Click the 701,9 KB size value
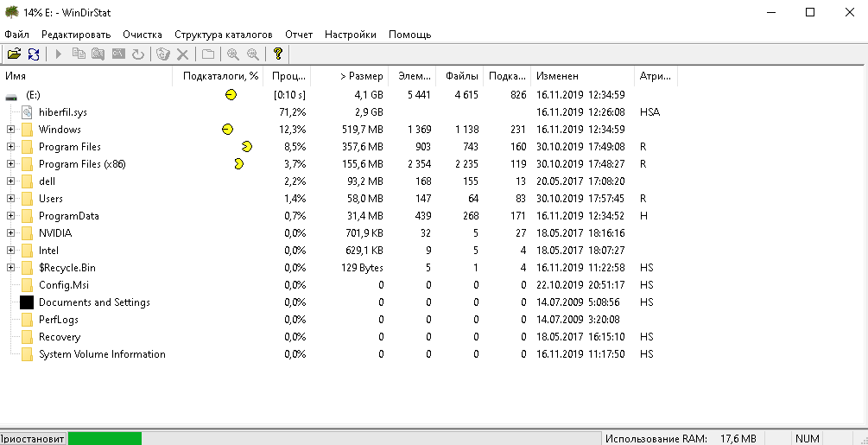Image resolution: width=868 pixels, height=445 pixels. click(363, 233)
